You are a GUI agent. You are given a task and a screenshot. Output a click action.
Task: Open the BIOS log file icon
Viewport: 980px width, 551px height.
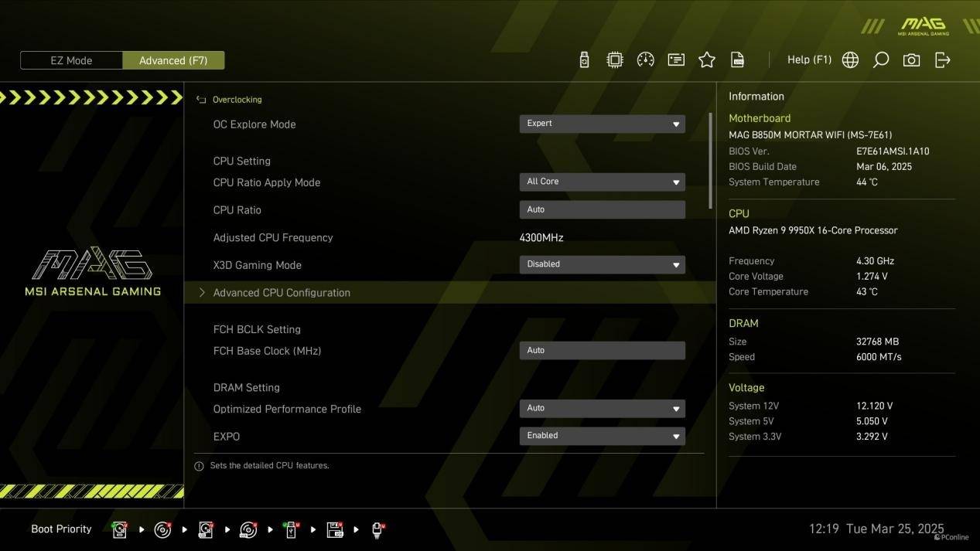[x=738, y=60]
